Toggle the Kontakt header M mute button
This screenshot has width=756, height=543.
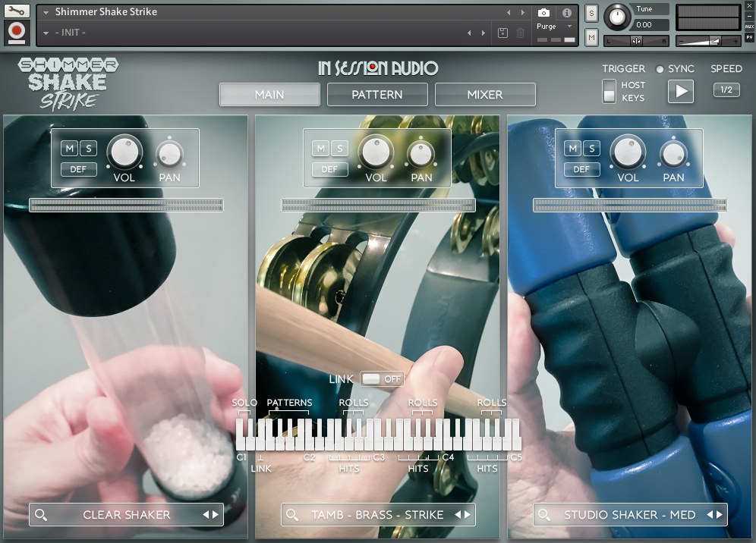[591, 37]
